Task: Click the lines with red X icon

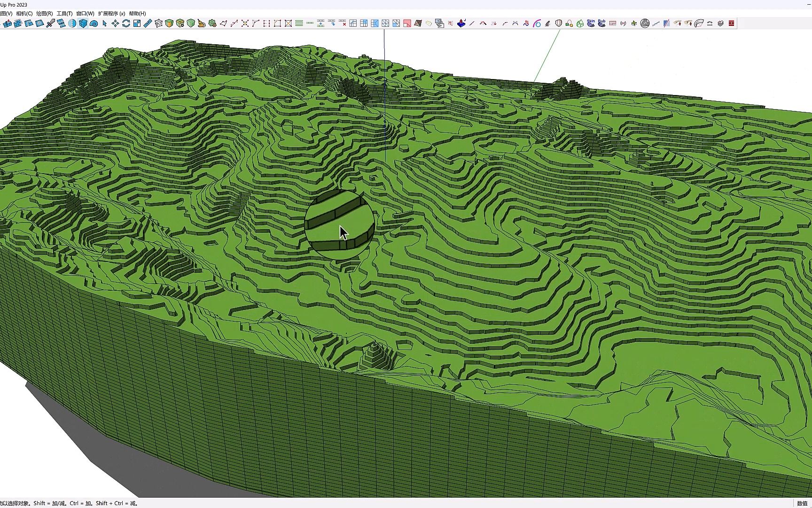Action: pyautogui.click(x=342, y=23)
